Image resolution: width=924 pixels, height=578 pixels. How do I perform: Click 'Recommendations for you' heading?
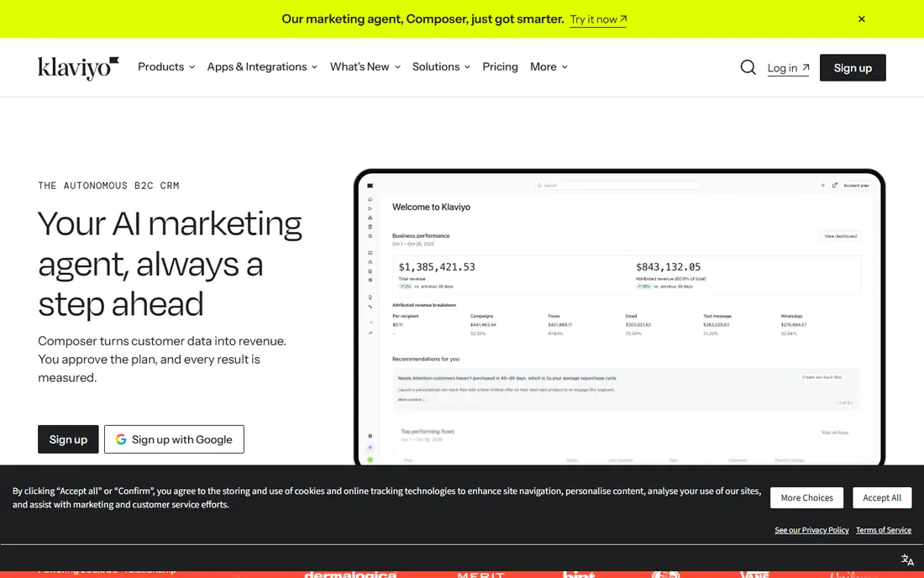click(x=426, y=359)
